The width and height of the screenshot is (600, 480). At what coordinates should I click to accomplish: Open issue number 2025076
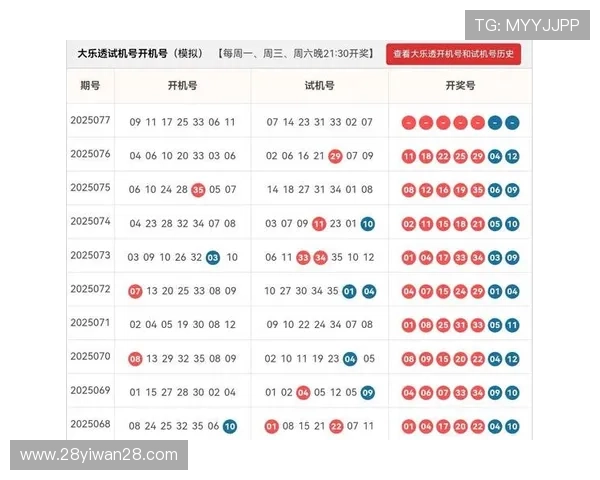click(x=90, y=154)
